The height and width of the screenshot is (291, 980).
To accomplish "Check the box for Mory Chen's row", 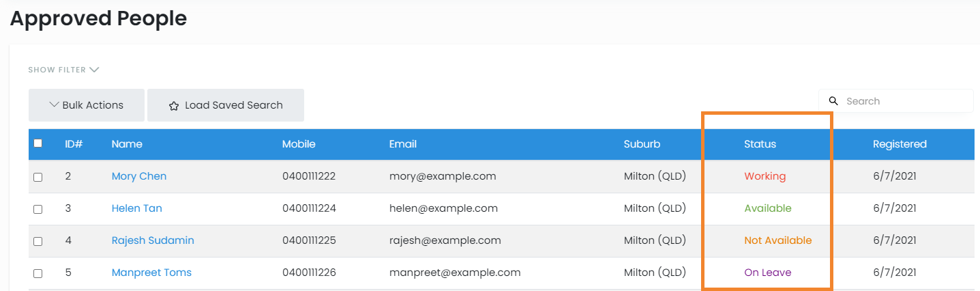I will 38,177.
